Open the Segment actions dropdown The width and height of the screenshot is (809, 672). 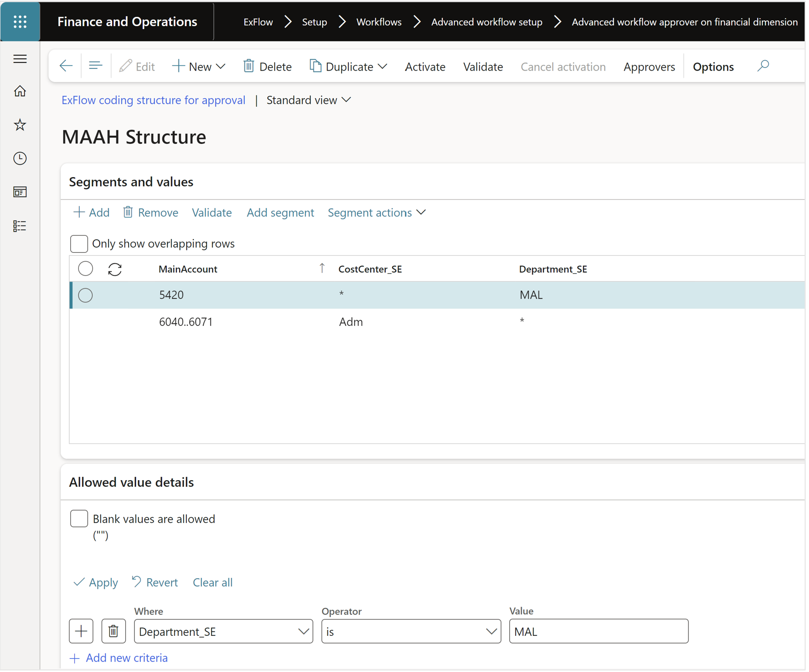377,212
